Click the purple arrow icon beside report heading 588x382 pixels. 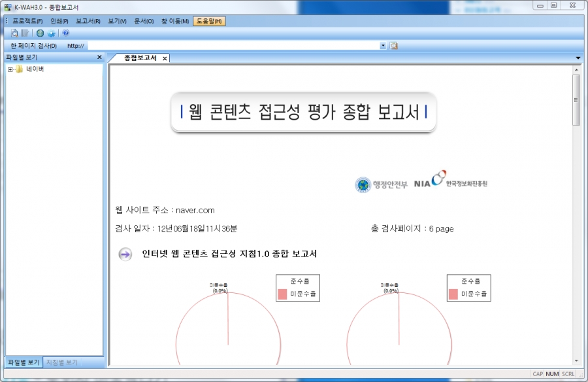pyautogui.click(x=125, y=254)
